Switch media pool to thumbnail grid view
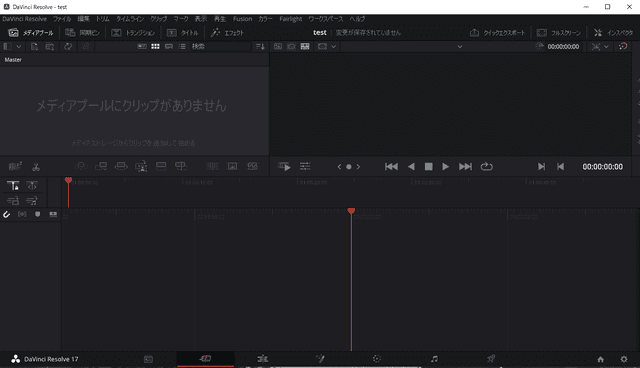Image resolution: width=640 pixels, height=368 pixels. click(x=156, y=47)
